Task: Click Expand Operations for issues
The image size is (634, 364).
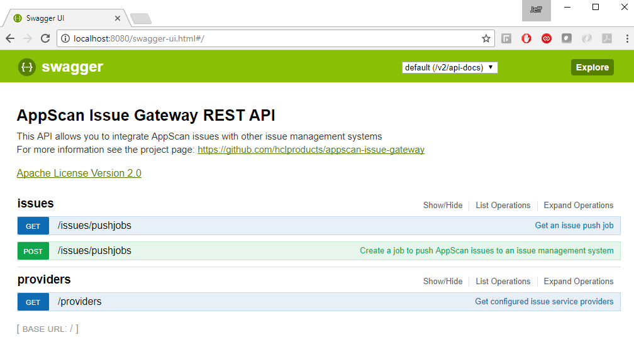Action: pos(578,205)
